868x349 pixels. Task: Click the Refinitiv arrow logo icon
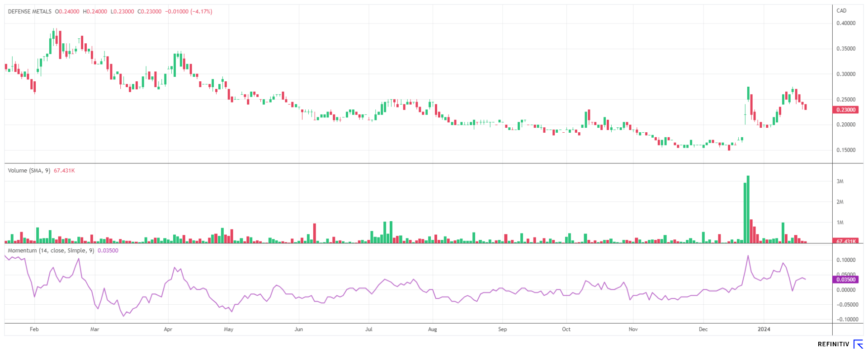858,344
